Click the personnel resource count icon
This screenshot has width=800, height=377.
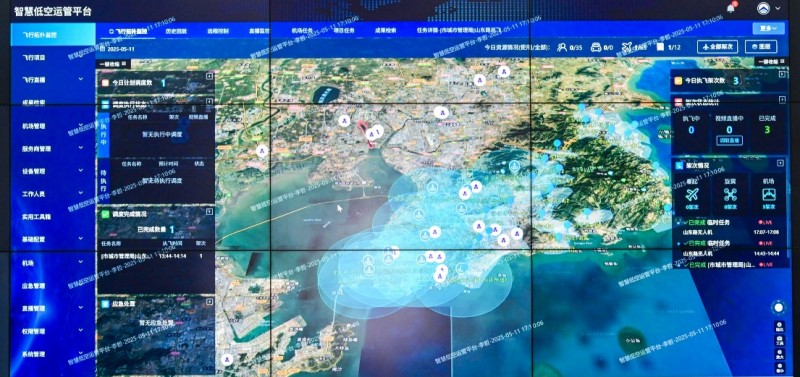click(562, 48)
